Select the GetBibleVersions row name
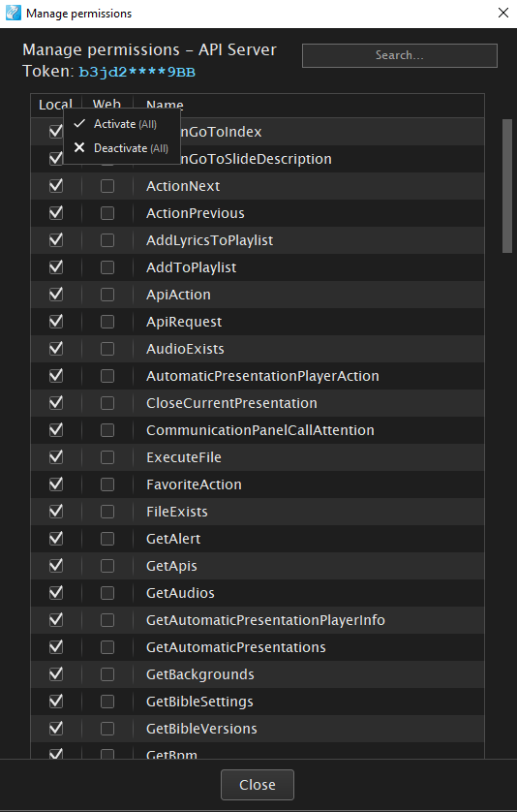 pos(201,729)
